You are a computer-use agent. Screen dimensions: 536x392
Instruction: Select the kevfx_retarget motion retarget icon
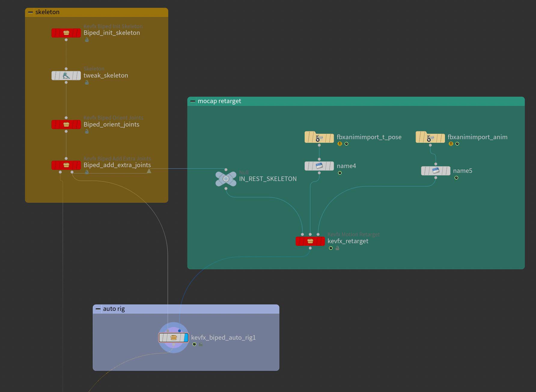click(310, 241)
